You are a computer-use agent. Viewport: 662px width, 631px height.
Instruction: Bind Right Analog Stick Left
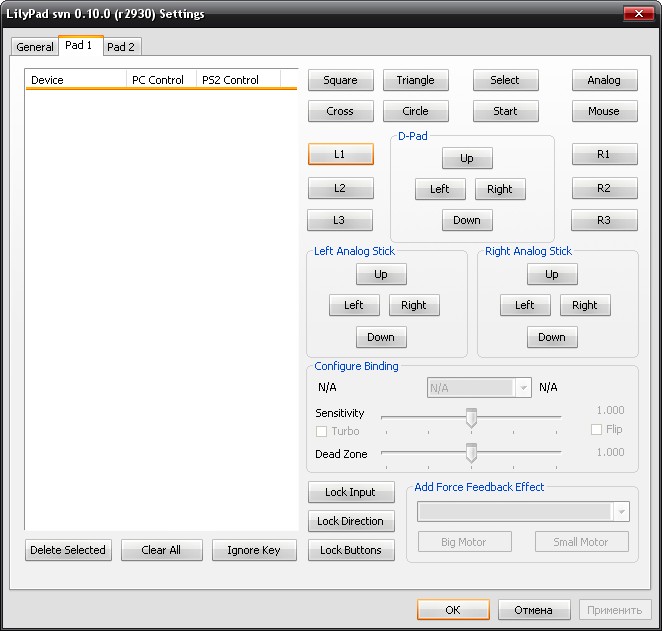525,305
